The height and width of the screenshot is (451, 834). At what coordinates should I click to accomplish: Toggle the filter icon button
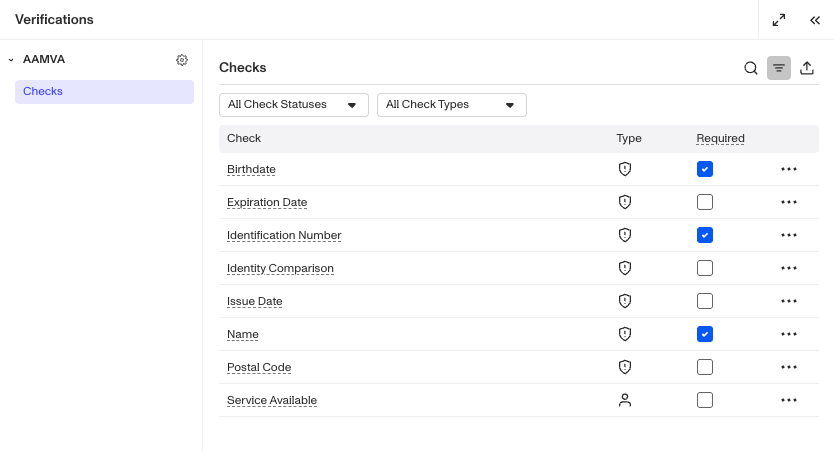point(779,68)
